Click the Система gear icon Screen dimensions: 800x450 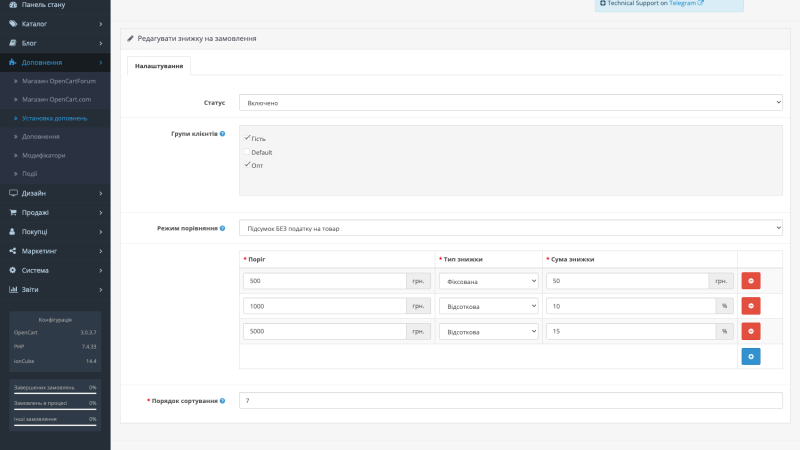click(13, 270)
